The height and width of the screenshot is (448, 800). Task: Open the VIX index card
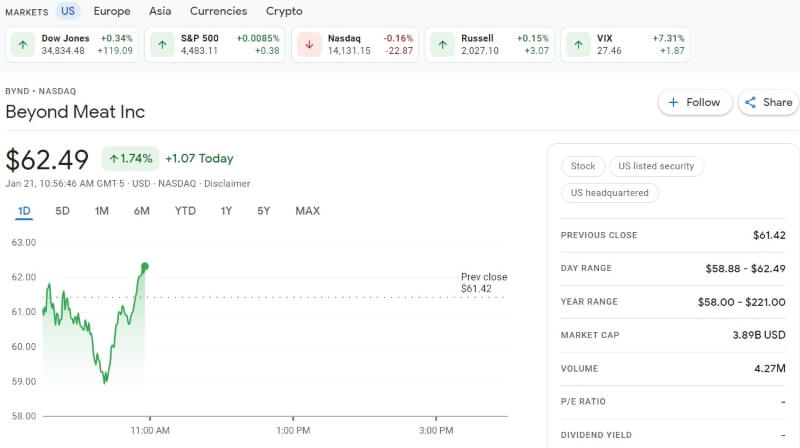pyautogui.click(x=626, y=45)
